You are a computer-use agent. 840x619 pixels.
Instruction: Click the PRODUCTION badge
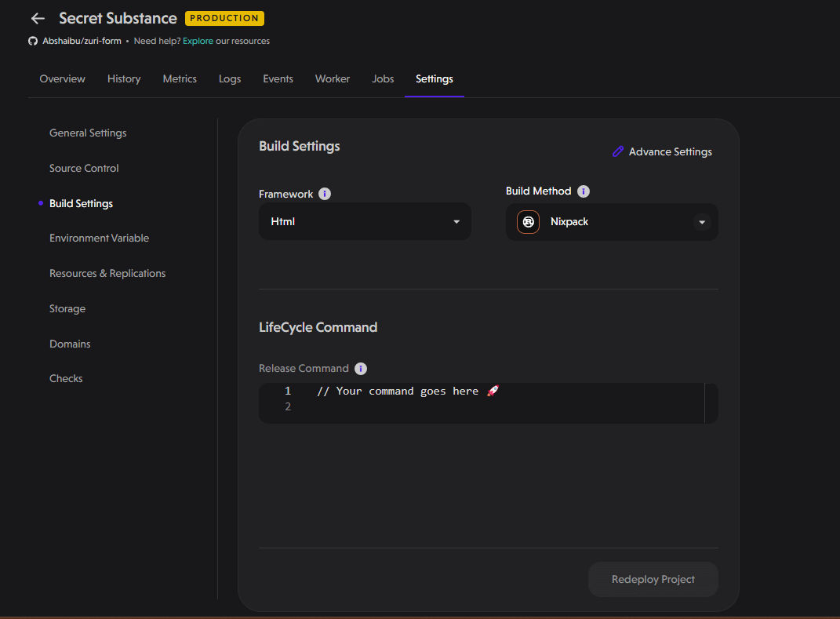pos(224,18)
